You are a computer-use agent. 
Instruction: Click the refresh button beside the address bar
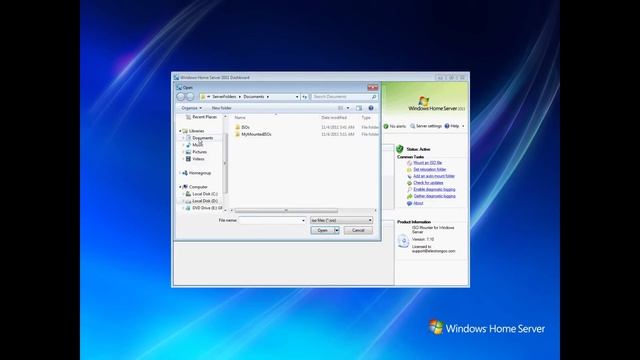(304, 97)
